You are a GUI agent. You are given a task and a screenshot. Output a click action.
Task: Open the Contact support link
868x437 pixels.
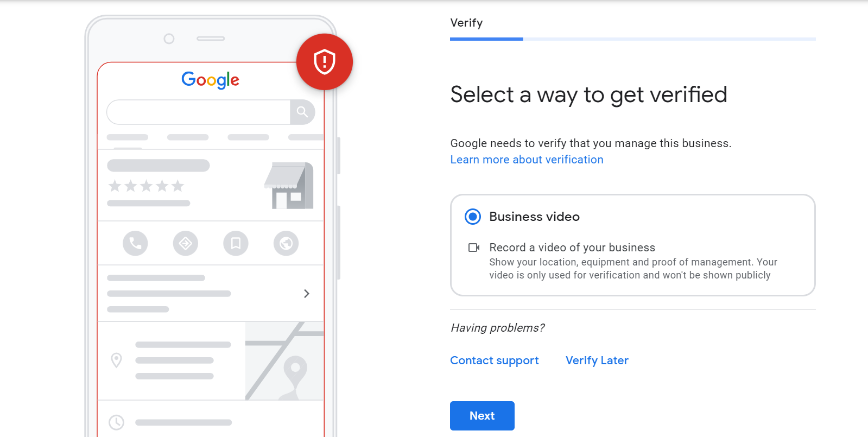[x=494, y=360]
